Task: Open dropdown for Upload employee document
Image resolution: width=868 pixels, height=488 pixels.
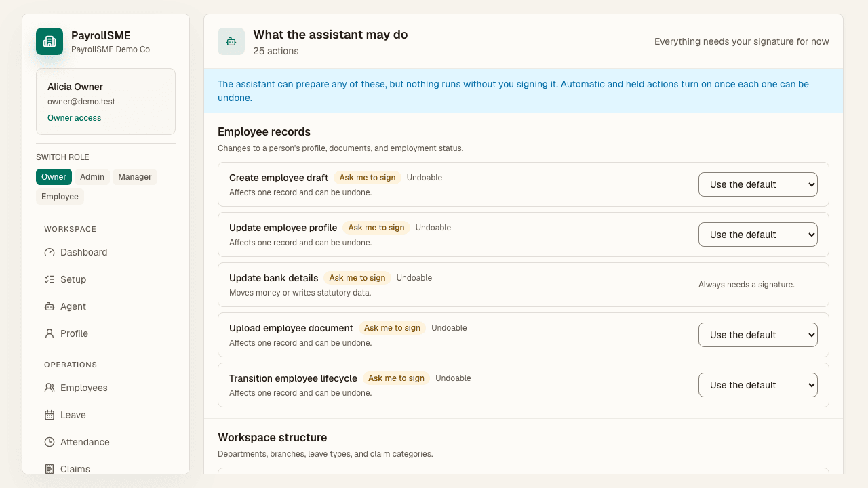Action: [757, 335]
